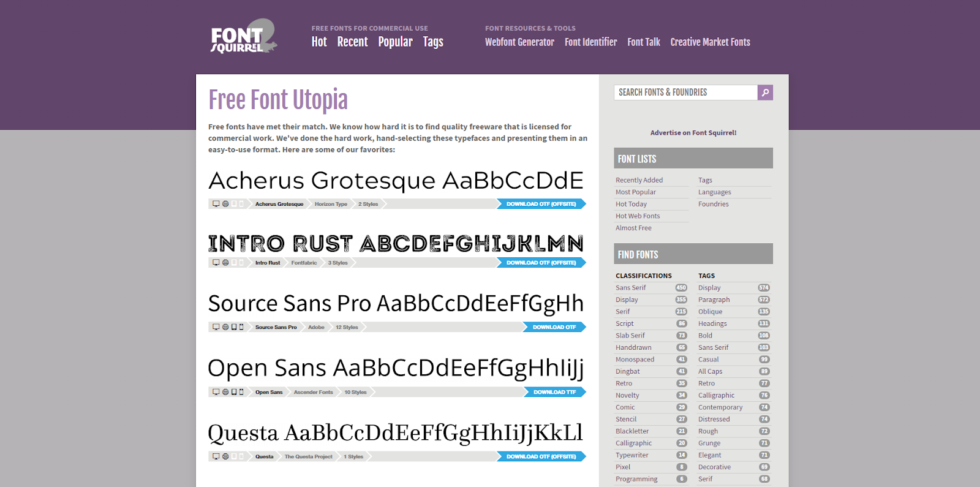This screenshot has height=487, width=980.
Task: Download Questa OTF offsite
Action: (541, 456)
